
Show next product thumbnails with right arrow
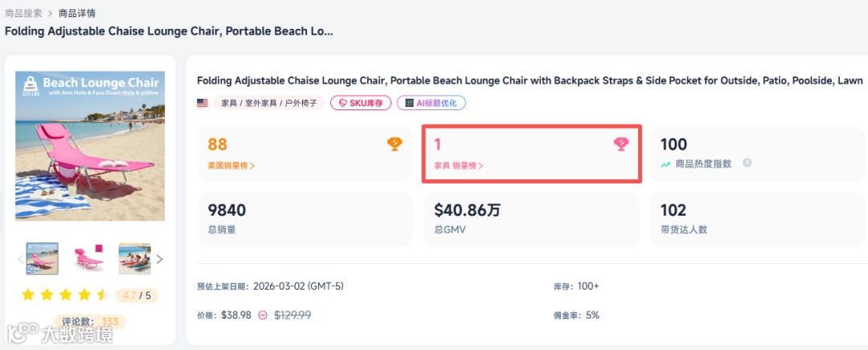coord(159,259)
